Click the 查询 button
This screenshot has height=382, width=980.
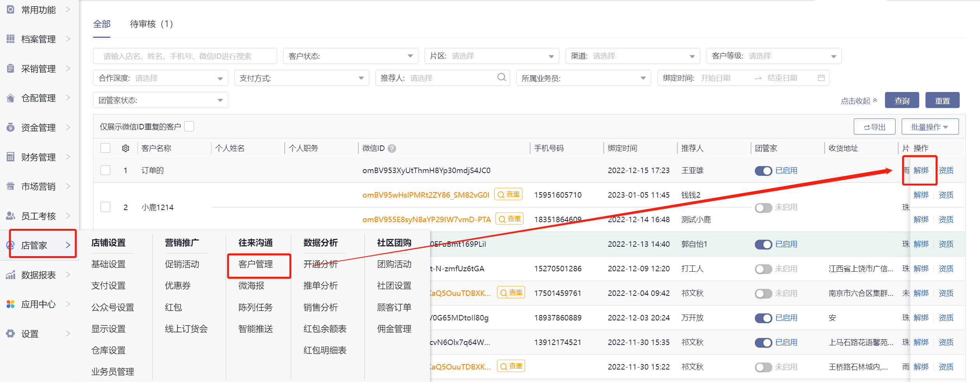pos(902,101)
